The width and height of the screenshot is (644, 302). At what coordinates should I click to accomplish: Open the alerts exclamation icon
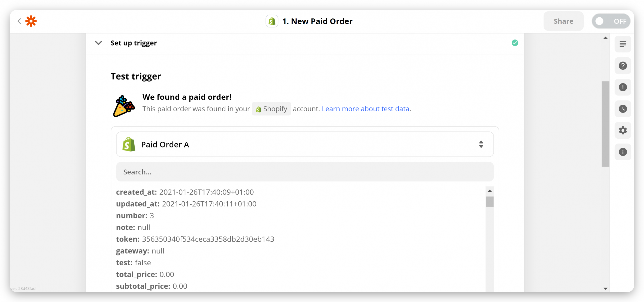(x=623, y=87)
